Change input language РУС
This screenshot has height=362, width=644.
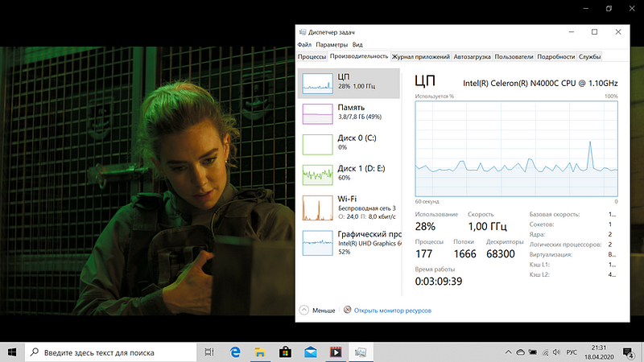pos(572,352)
